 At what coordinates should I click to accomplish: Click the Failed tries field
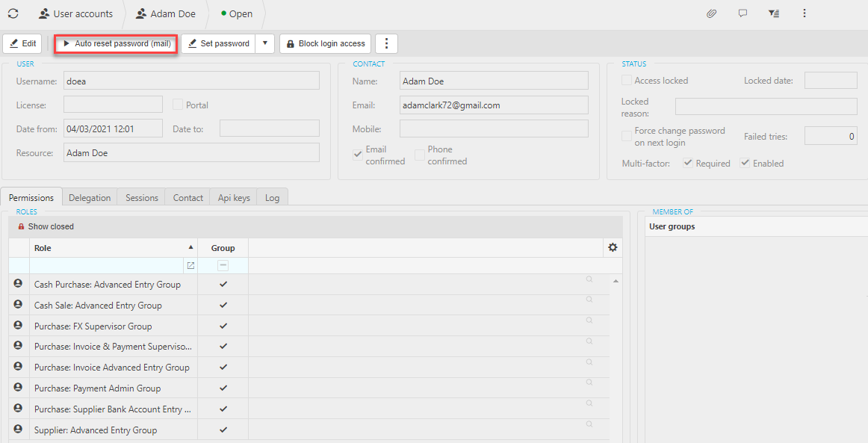click(831, 136)
